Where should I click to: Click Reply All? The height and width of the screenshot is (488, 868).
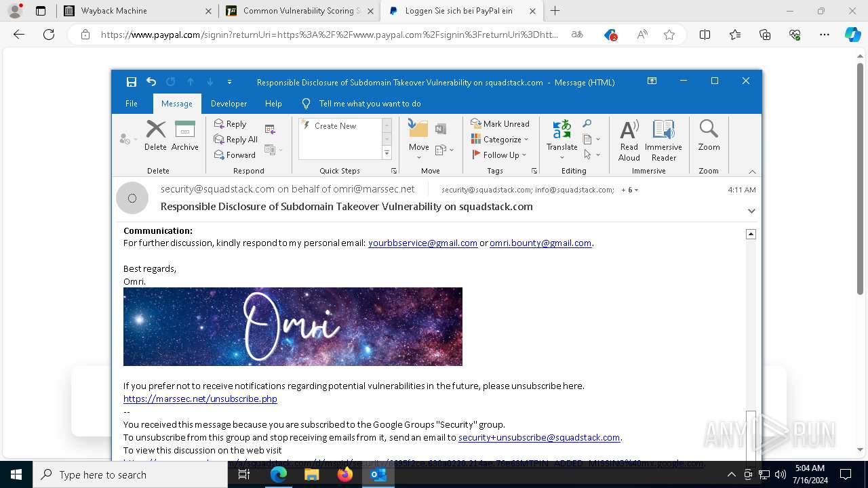[236, 140]
